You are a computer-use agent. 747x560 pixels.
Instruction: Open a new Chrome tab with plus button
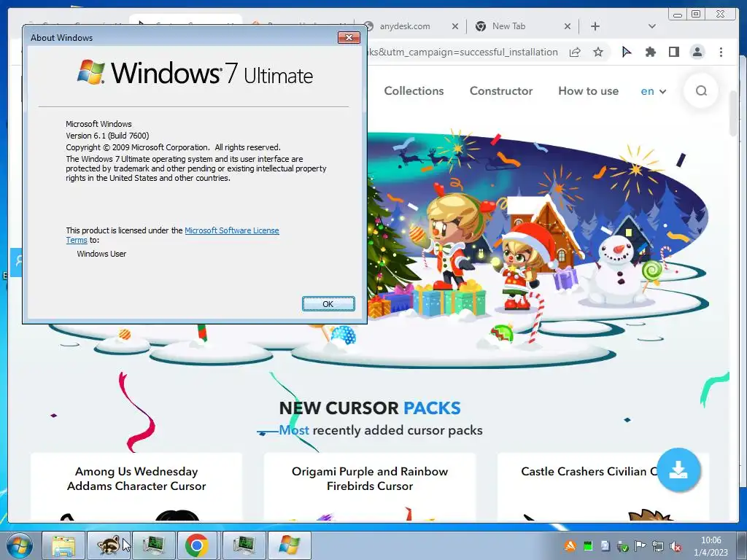(595, 27)
